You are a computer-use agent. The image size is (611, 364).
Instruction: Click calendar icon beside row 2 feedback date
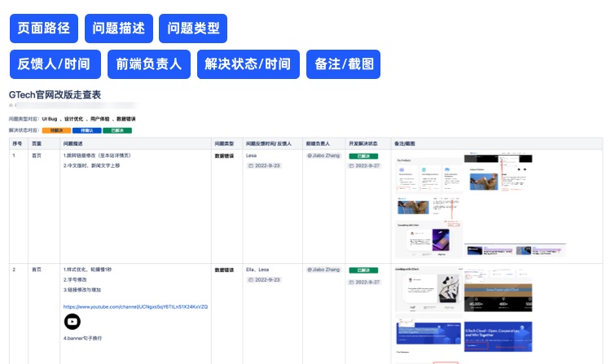click(x=250, y=279)
